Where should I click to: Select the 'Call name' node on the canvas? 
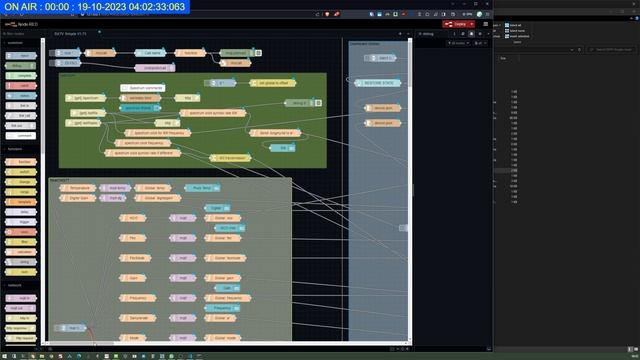pos(150,53)
